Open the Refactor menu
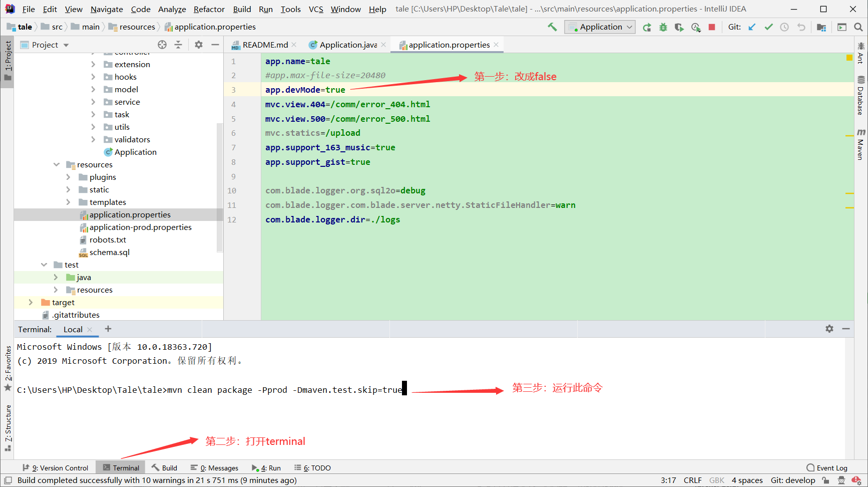The image size is (868, 487). point(209,9)
